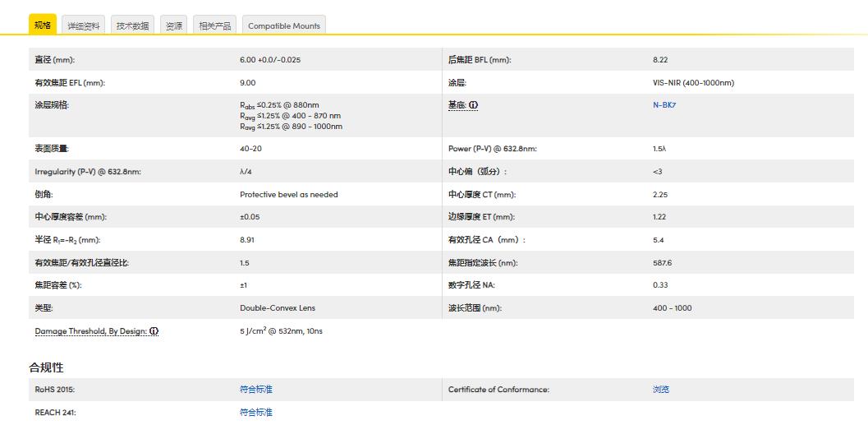Viewport: 868px width, 448px height.
Task: Click the numerical aperture value 0.33
Action: [x=660, y=285]
